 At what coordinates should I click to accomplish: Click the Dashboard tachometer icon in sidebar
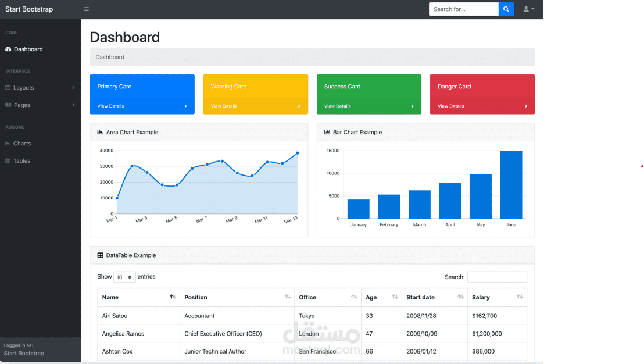8,49
